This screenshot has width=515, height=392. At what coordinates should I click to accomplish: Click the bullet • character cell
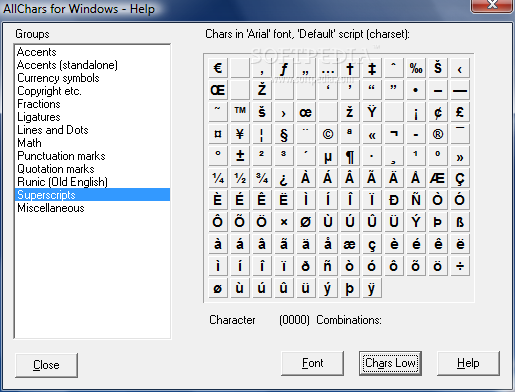416,90
